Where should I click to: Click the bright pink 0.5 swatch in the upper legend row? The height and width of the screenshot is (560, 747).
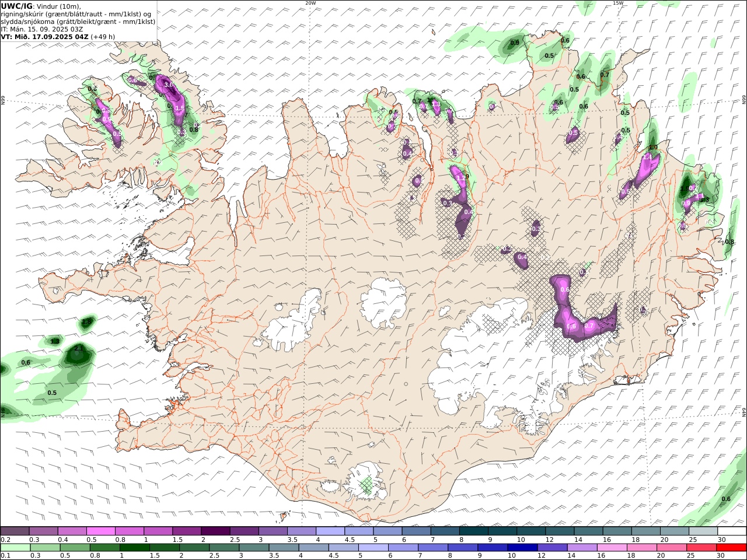point(101,531)
